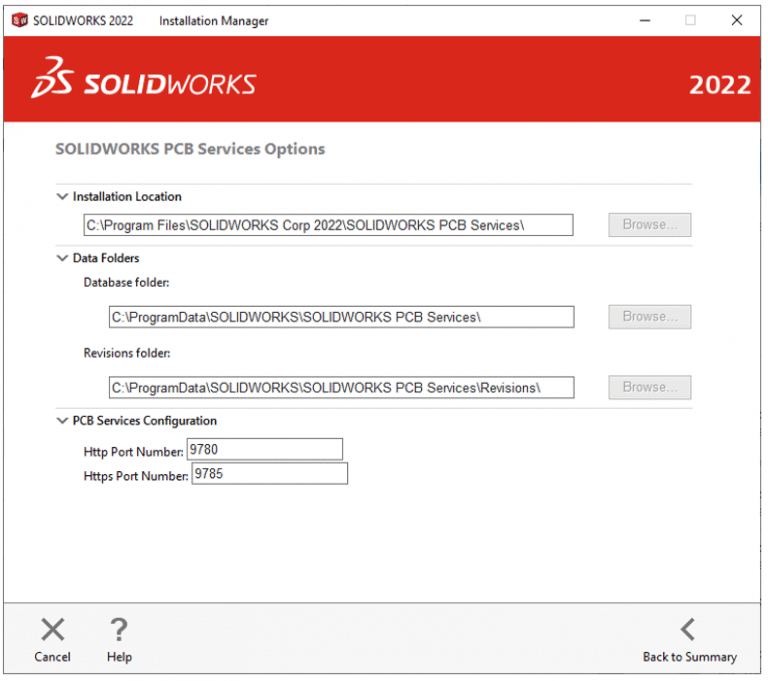Click the Cancel X icon
Viewport: 768px width, 681px height.
coord(52,630)
